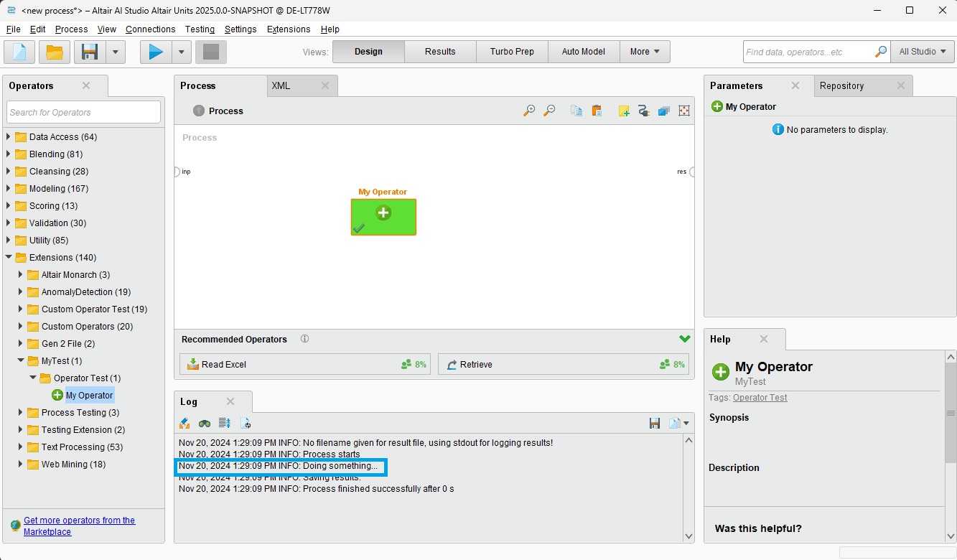The width and height of the screenshot is (957, 560).
Task: Collapse the Recommended Operators panel green chevron
Action: (684, 339)
